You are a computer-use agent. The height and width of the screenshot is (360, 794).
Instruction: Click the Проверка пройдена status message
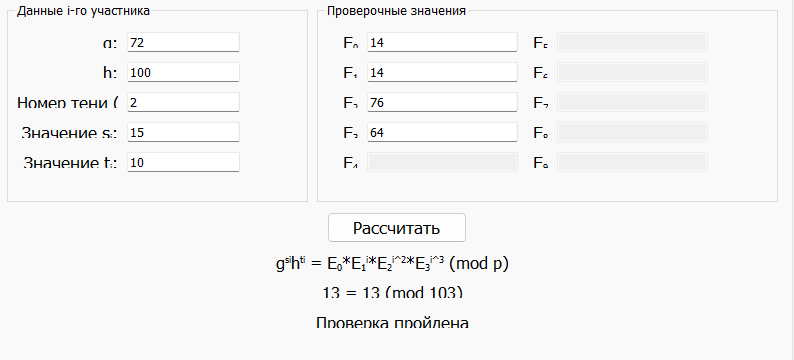392,323
